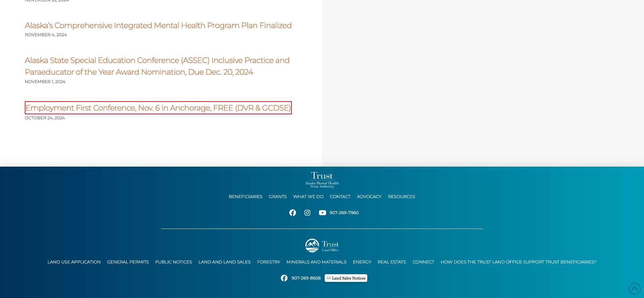Call the 907-269-7960 phone number link
Screen dimensions: 644x298
click(344, 213)
